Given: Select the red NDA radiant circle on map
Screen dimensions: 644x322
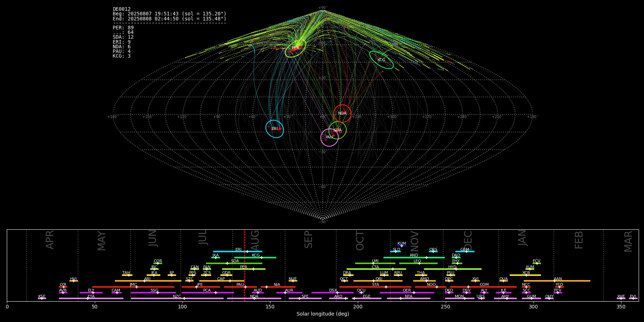Looking at the screenshot, I should pos(342,113).
